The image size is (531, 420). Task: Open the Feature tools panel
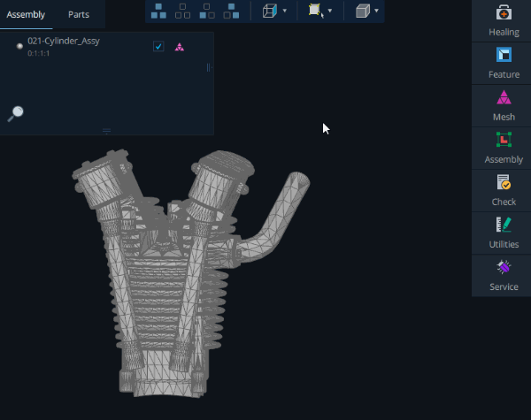504,64
